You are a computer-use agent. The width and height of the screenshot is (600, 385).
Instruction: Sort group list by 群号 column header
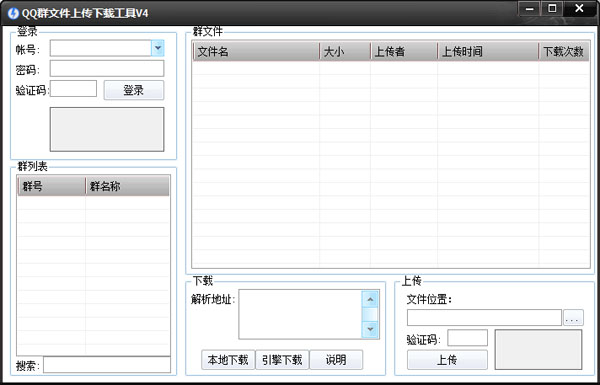pyautogui.click(x=51, y=186)
